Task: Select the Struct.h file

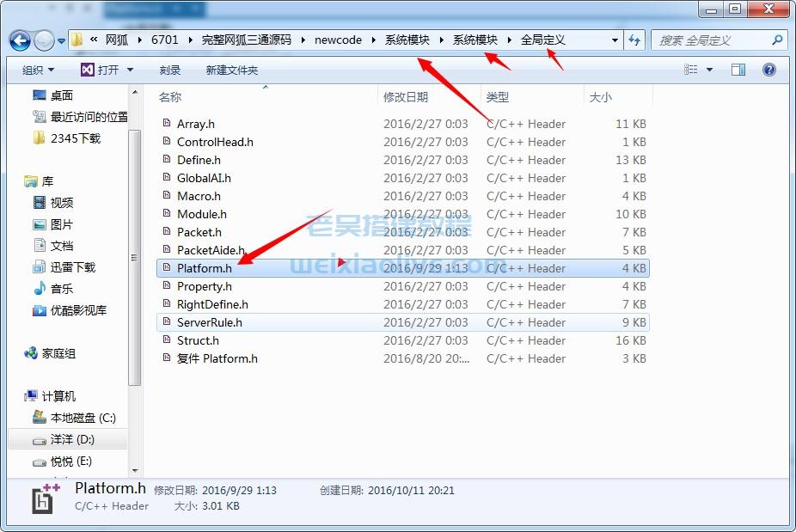Action: (199, 340)
